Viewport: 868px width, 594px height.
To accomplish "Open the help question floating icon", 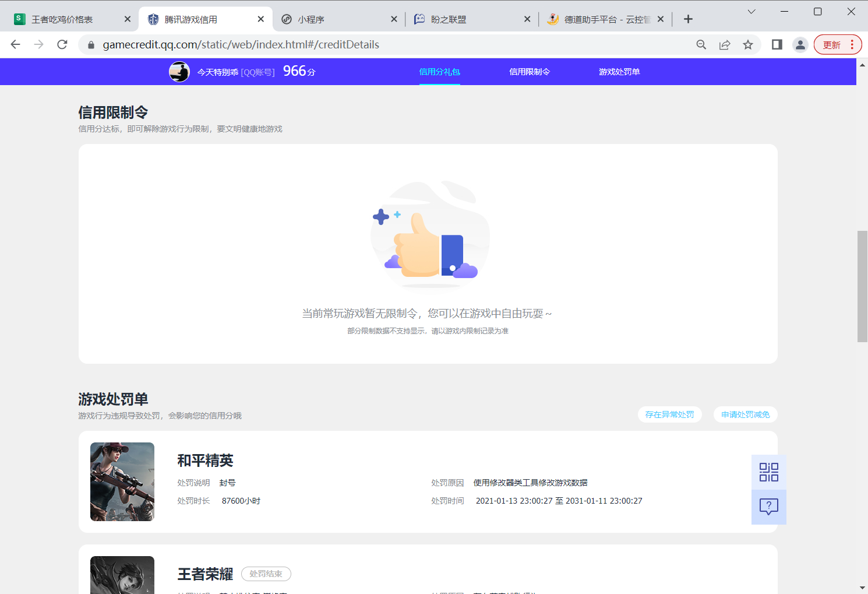I will coord(769,507).
